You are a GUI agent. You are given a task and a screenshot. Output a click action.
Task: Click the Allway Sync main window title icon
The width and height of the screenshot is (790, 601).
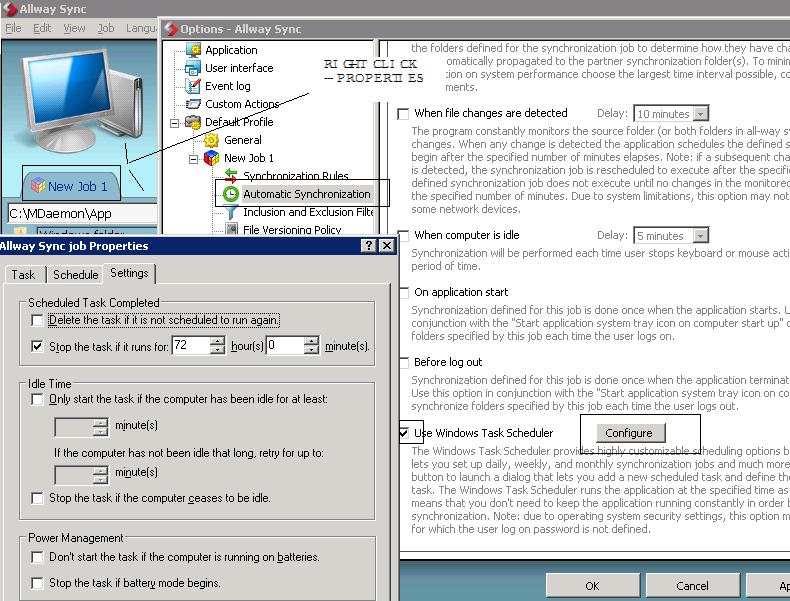[x=9, y=9]
